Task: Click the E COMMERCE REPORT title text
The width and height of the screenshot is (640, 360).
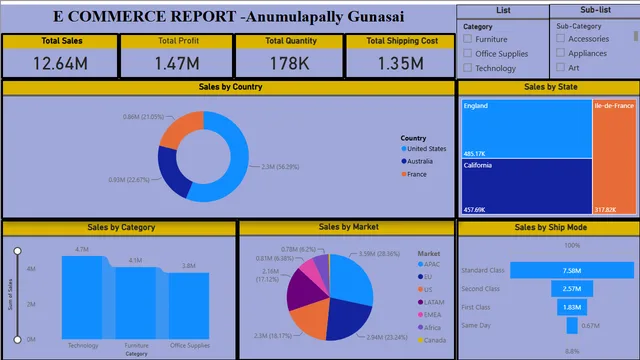Action: pyautogui.click(x=229, y=17)
